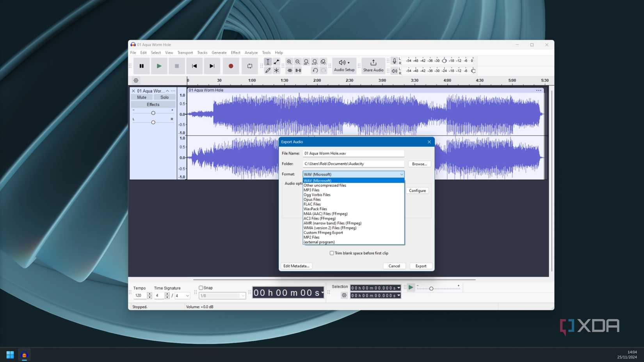Open the Effect menu

(x=235, y=52)
